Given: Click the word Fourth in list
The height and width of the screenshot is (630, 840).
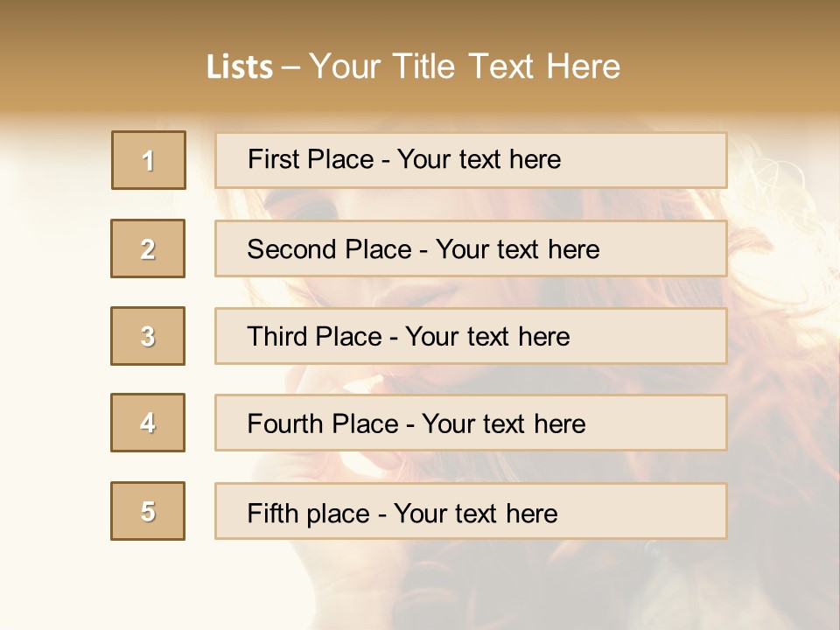Looking at the screenshot, I should tap(286, 424).
